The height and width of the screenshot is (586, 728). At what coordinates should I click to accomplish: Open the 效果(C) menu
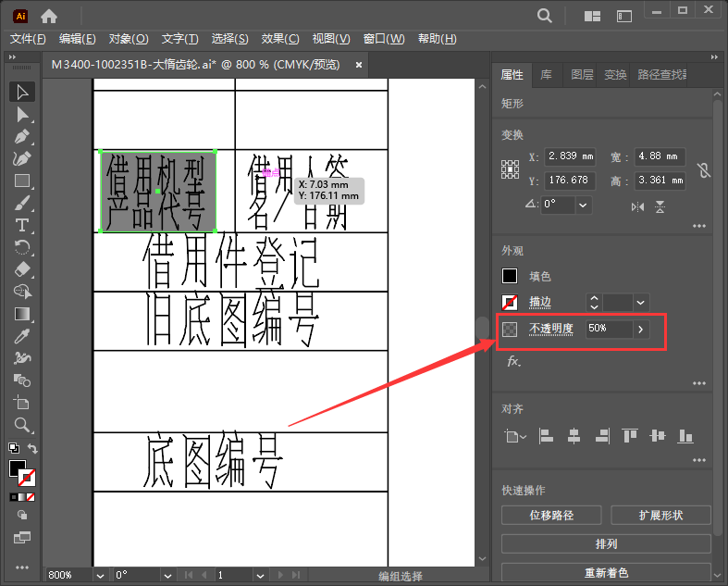tap(280, 39)
